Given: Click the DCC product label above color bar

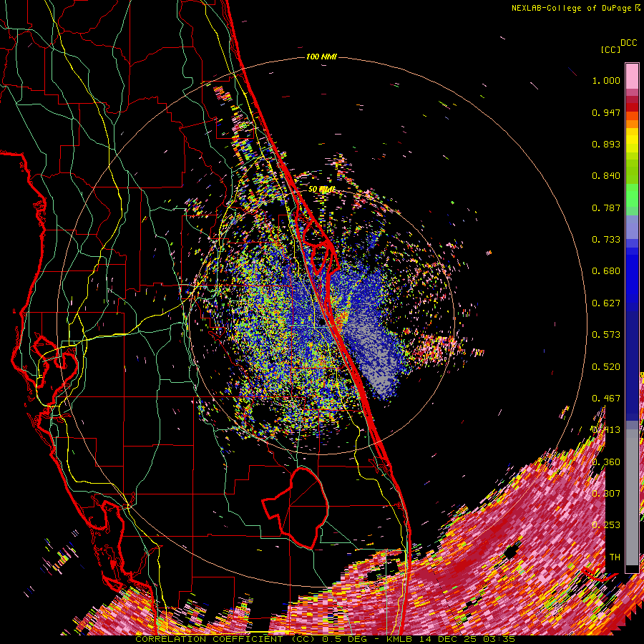Looking at the screenshot, I should point(628,43).
